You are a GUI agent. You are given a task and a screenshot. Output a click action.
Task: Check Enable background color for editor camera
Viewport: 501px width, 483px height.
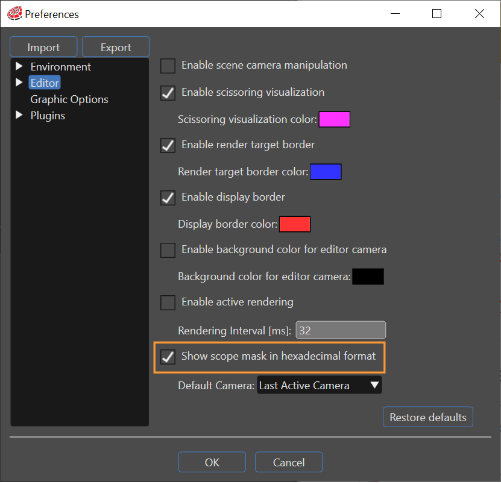coord(168,250)
